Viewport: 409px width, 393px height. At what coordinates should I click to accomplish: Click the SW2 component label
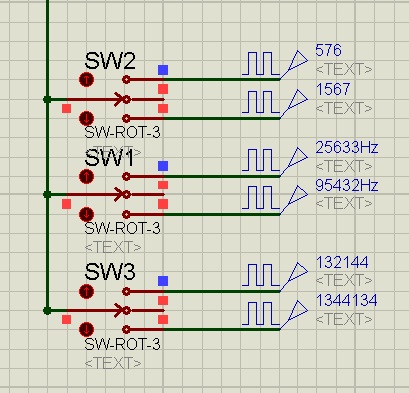[110, 61]
